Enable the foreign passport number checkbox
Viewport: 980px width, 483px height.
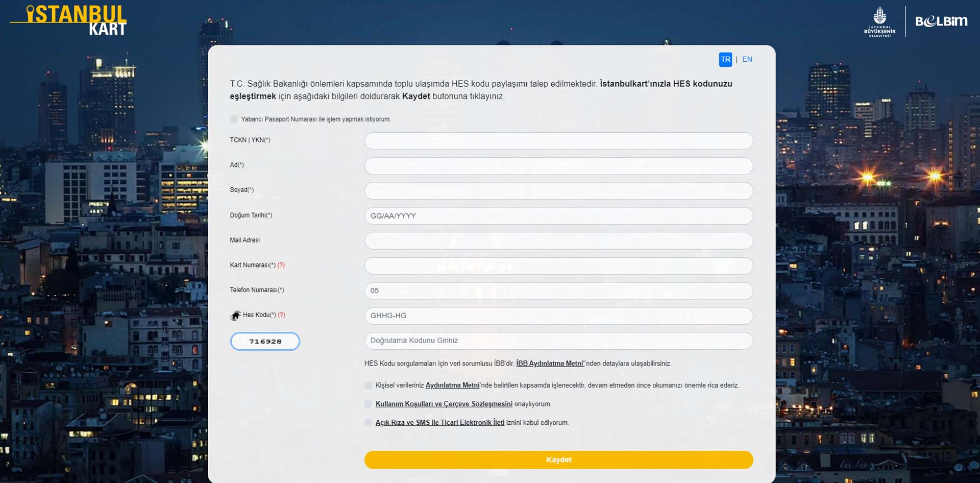(x=234, y=119)
